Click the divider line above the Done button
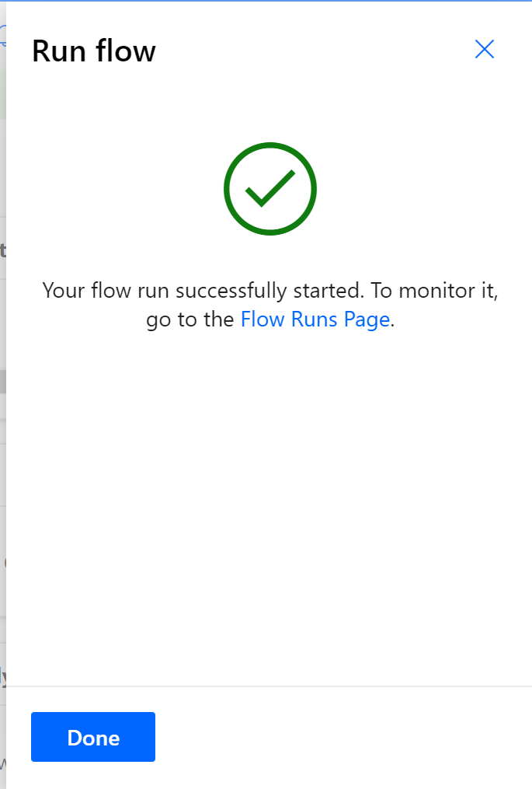The height and width of the screenshot is (789, 532). 269,686
